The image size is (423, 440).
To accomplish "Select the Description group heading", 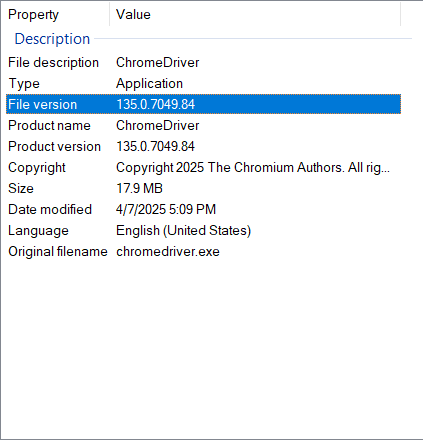I will point(52,39).
